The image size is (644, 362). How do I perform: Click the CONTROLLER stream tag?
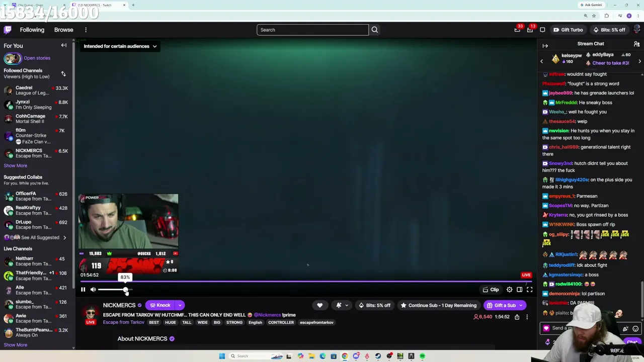pos(281,322)
